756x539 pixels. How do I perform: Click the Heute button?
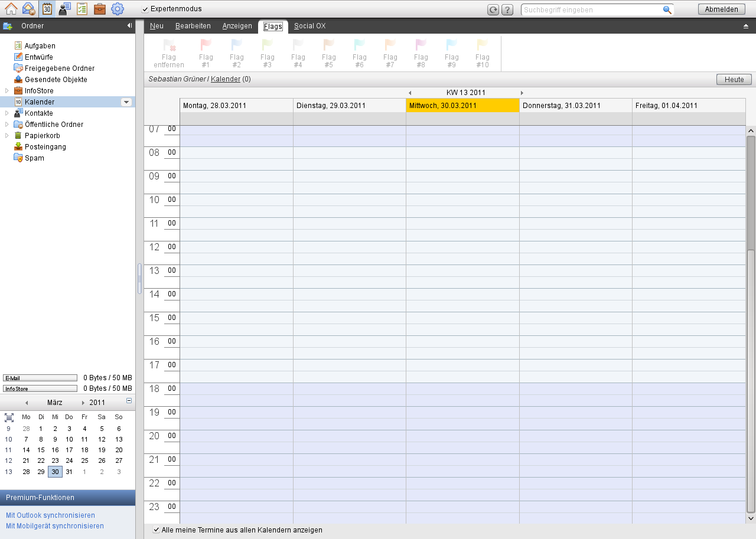click(734, 80)
